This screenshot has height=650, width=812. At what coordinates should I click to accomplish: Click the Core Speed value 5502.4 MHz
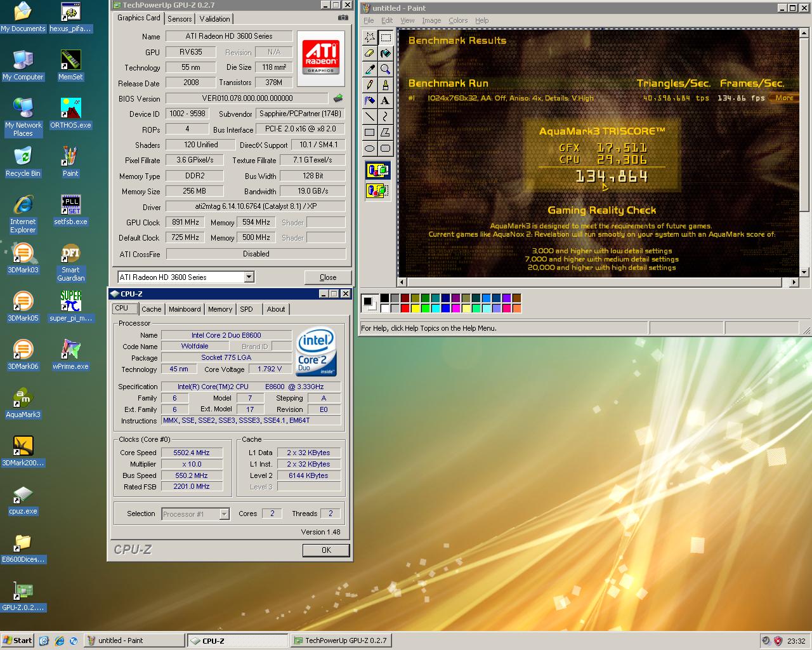click(x=192, y=453)
